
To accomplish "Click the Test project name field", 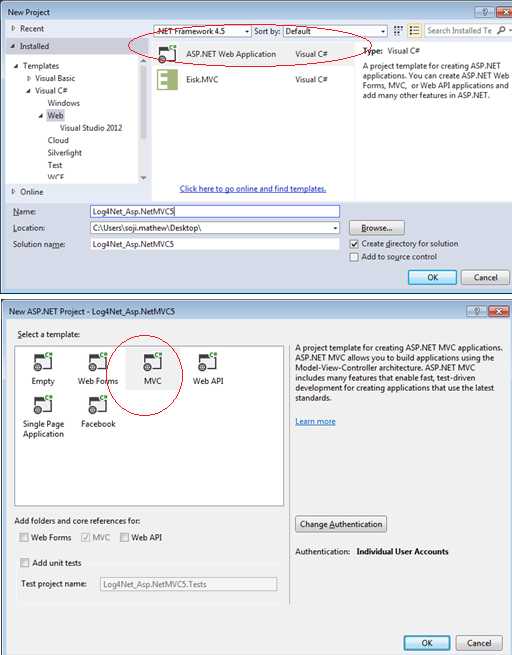I will (x=188, y=584).
